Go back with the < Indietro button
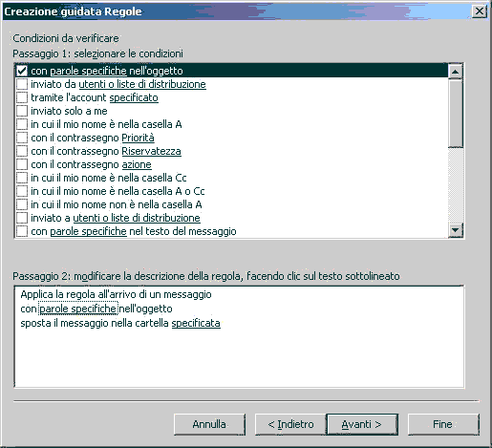492x448 pixels. pyautogui.click(x=290, y=424)
